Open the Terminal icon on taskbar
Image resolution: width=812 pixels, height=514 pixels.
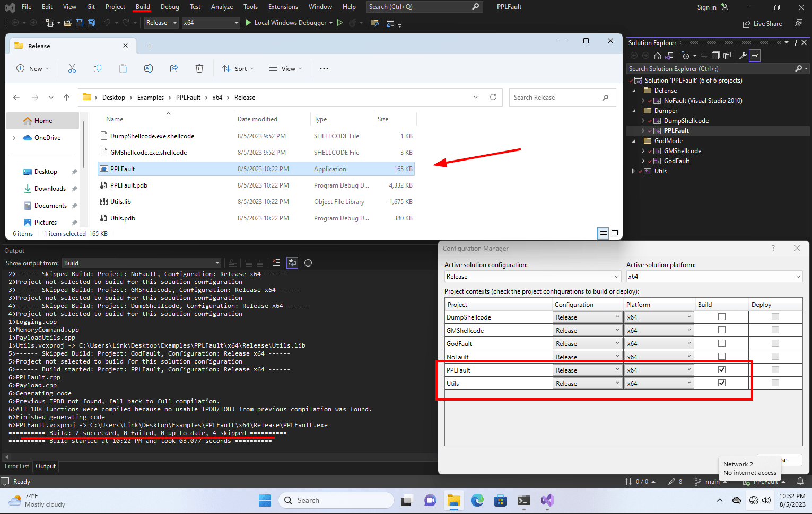click(524, 500)
